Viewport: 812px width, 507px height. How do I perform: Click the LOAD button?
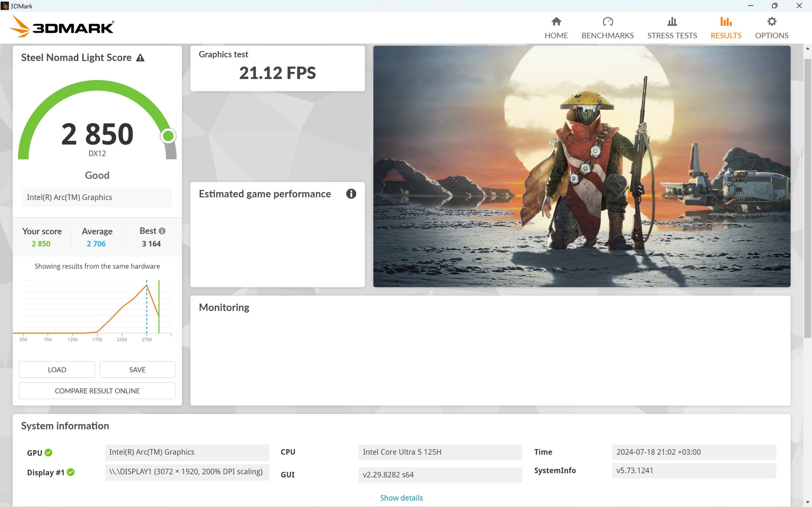57,369
